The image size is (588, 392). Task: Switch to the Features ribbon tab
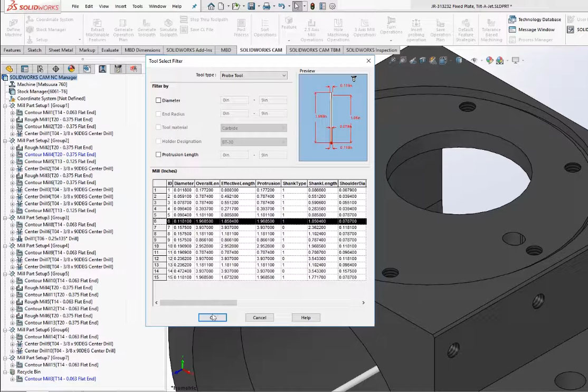12,50
